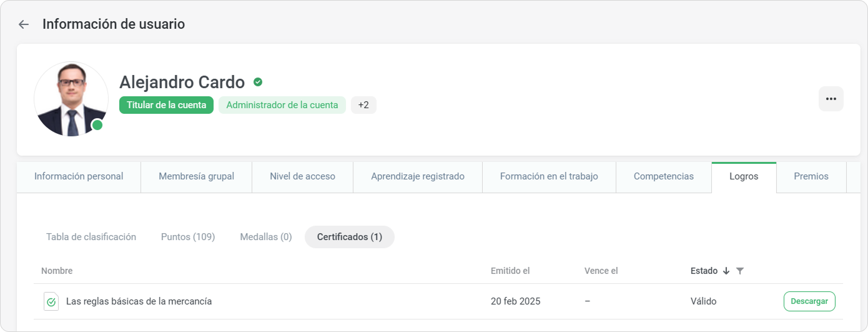Click the Titular de la cuenta badge
The image size is (868, 332).
pyautogui.click(x=166, y=105)
